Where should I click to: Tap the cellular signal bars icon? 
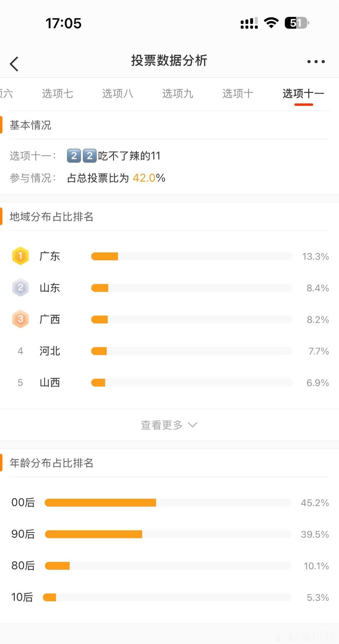tap(249, 23)
